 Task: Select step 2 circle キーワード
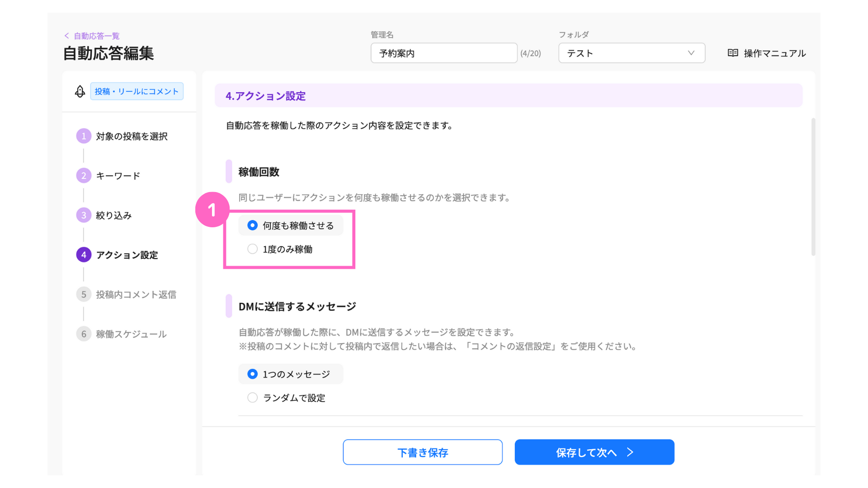click(84, 176)
